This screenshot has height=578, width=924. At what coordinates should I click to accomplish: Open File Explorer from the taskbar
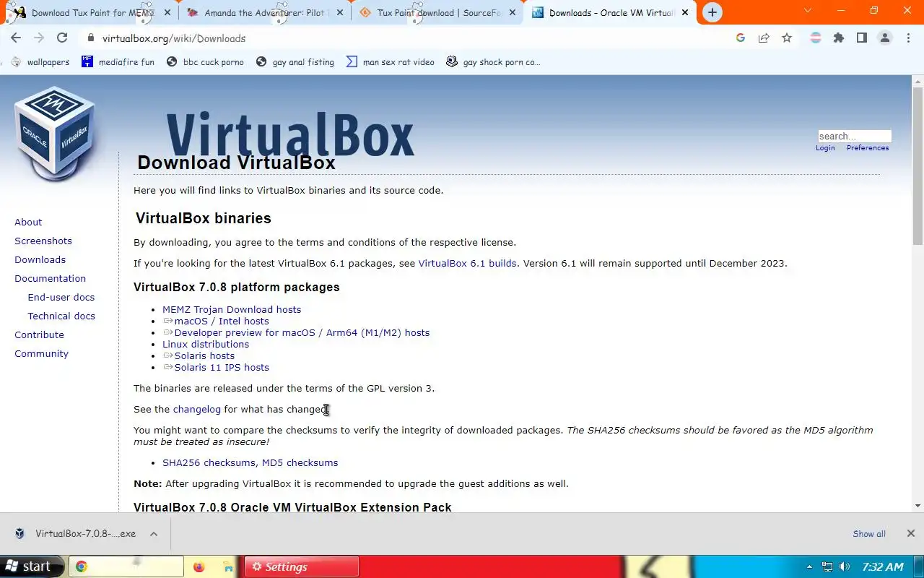click(227, 566)
